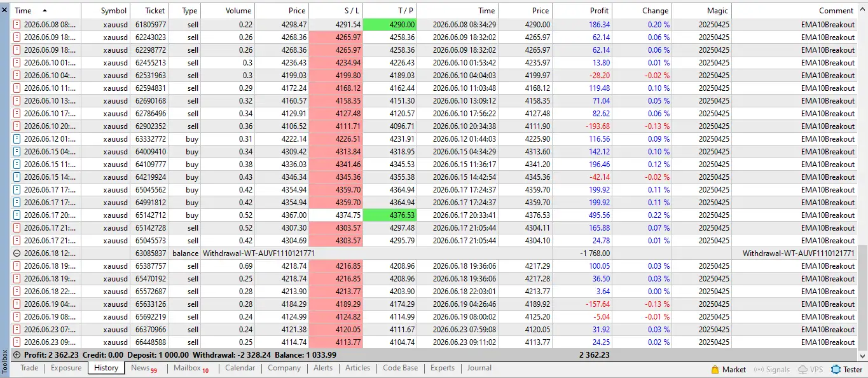
Task: Select the change value 0.22 %
Action: tap(659, 215)
